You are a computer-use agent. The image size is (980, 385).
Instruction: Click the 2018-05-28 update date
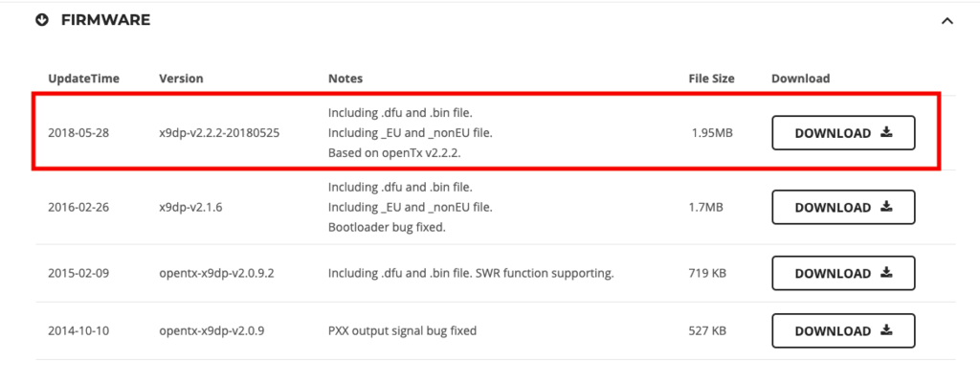pyautogui.click(x=78, y=132)
